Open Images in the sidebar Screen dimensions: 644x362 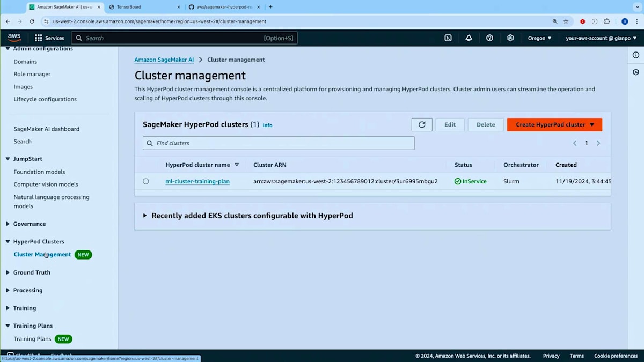[23, 87]
